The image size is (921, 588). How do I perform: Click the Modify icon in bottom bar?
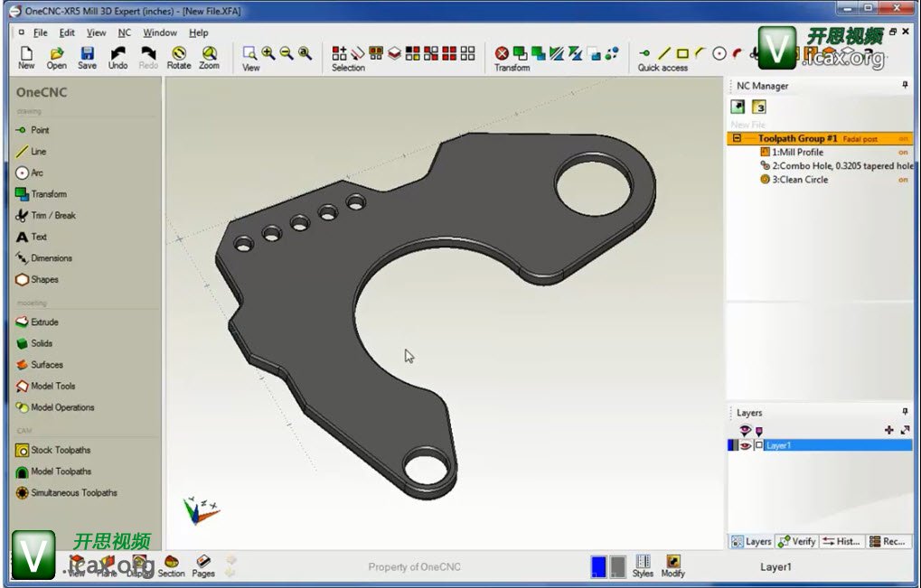[x=673, y=566]
